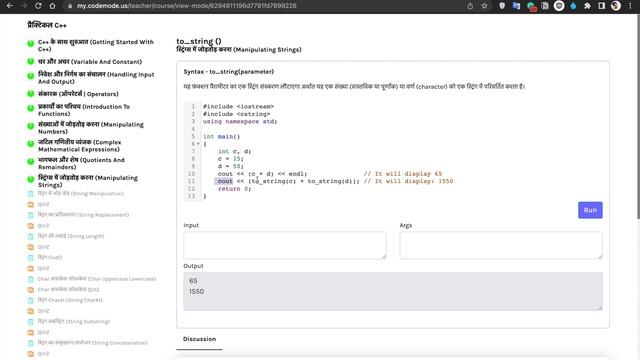Open the browser profile avatar
640x360 pixels.
tap(616, 6)
